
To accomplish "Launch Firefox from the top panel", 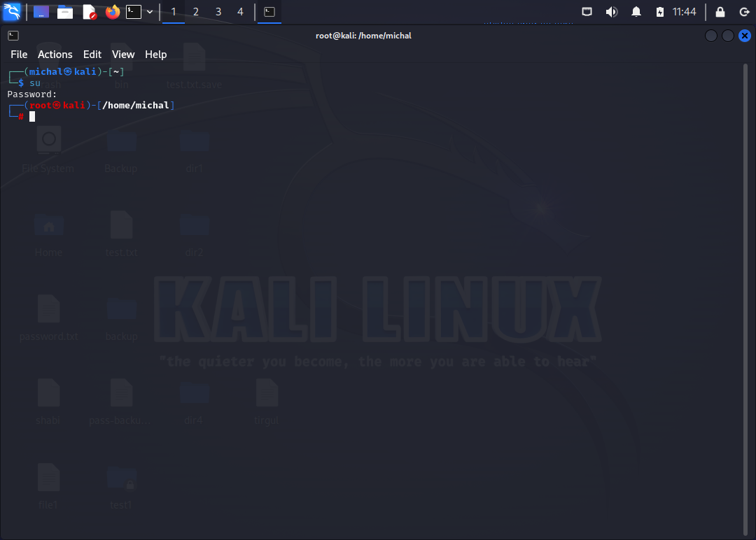I will click(112, 11).
